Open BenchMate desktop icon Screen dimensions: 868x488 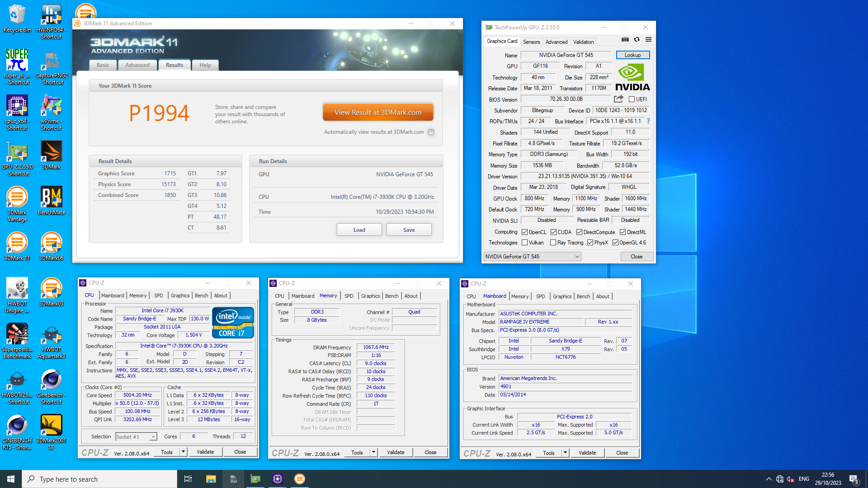pos(52,200)
